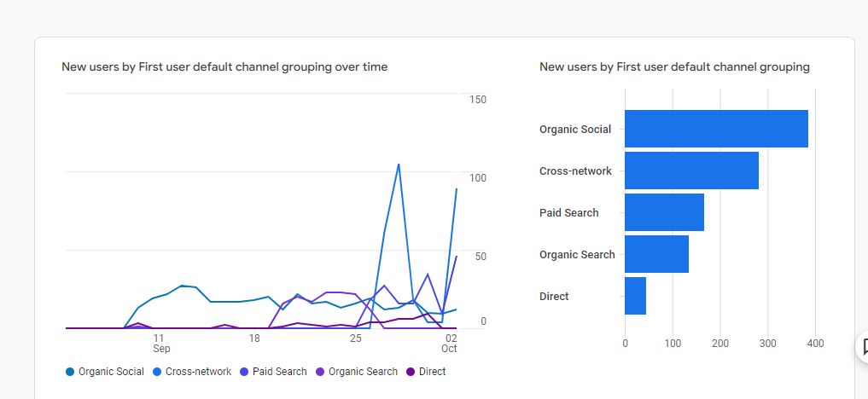Click the 02 Oct date axis label
Image resolution: width=868 pixels, height=399 pixels.
(450, 343)
